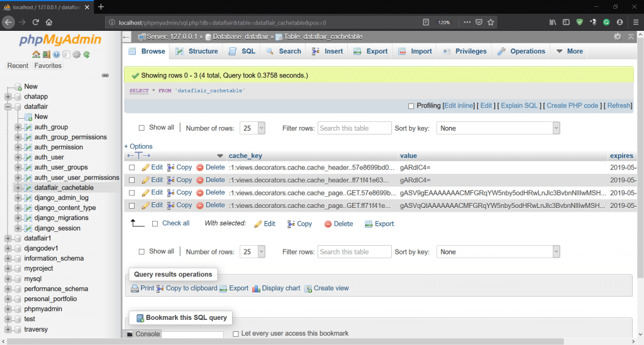Viewport: 644px width, 345px height.
Task: Expand the + Options link
Action: coord(138,146)
